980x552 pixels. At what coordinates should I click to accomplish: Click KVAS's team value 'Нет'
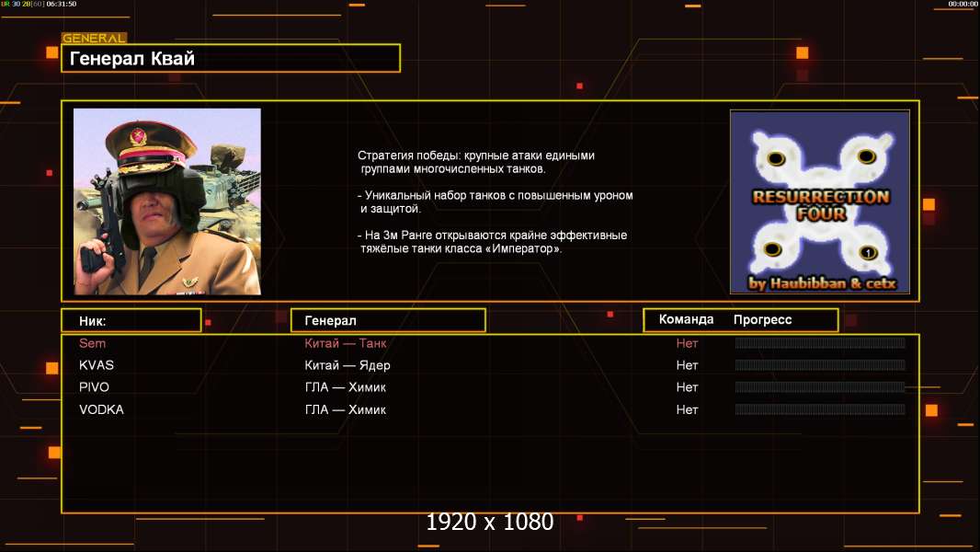(x=687, y=365)
